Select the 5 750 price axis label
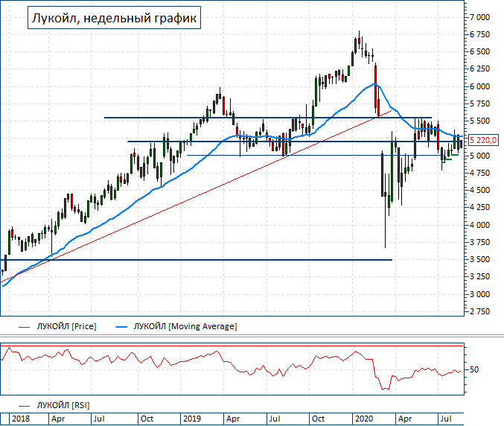 (480, 104)
